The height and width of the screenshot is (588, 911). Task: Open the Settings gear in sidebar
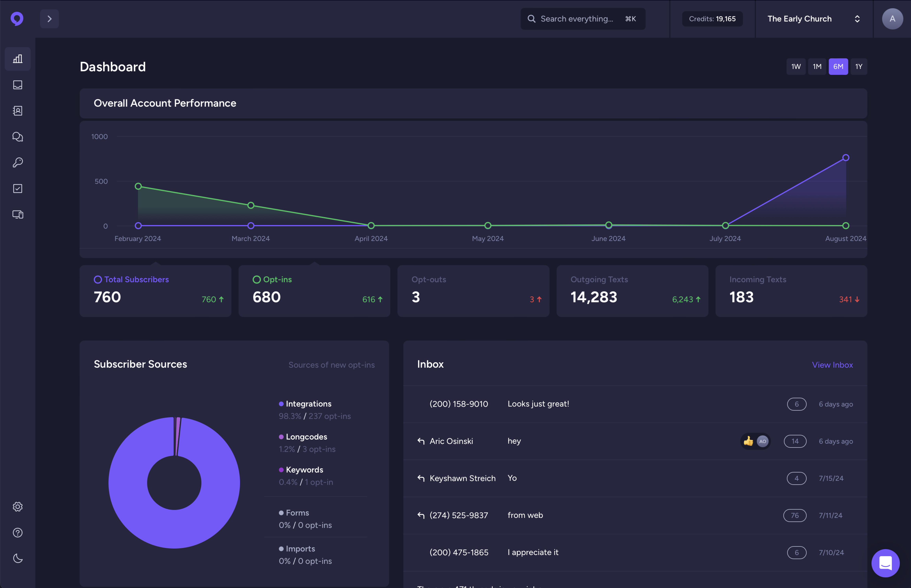(x=17, y=507)
